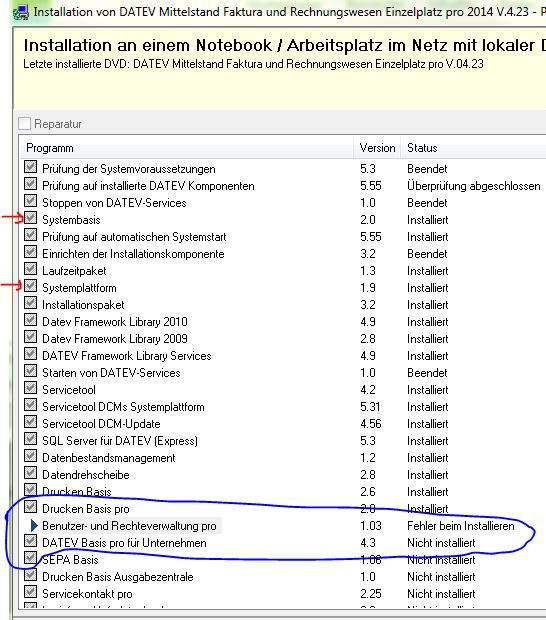Image resolution: width=546 pixels, height=620 pixels.
Task: Click the installer icon in the title bar
Action: 21,12
